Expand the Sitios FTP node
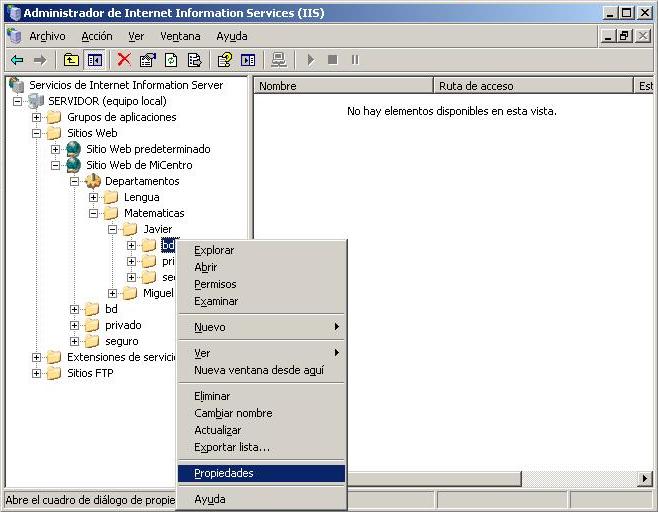Screen dimensions: 658x512 pyautogui.click(x=37, y=373)
